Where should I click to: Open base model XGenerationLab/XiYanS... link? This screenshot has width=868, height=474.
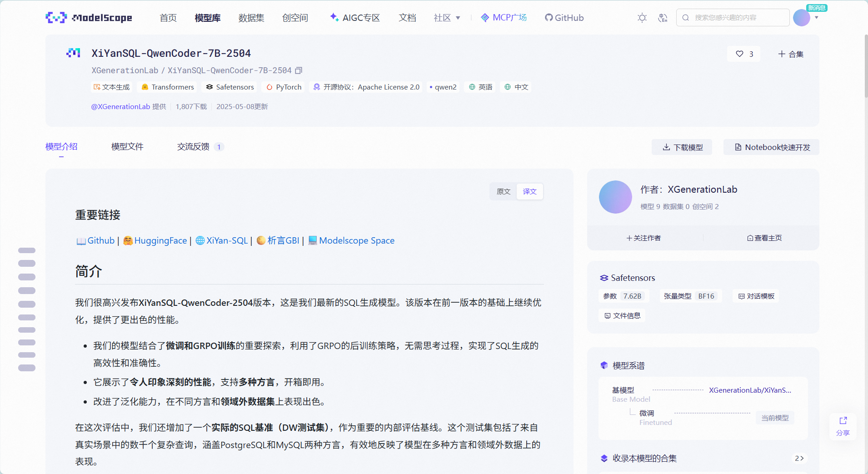tap(750, 390)
